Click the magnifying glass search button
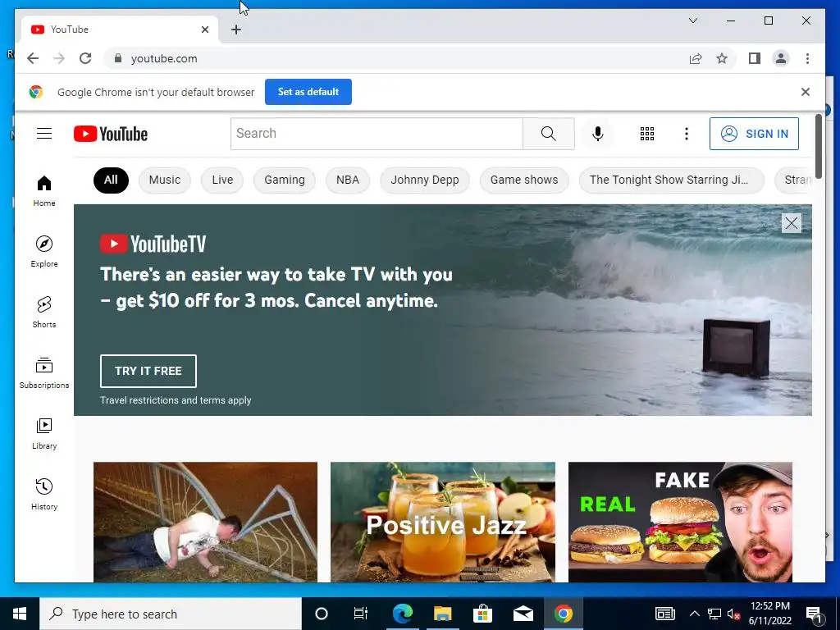Image resolution: width=840 pixels, height=630 pixels. click(549, 134)
